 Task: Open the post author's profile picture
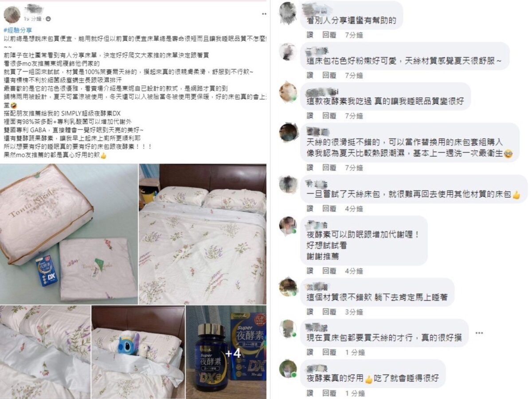tap(12, 15)
